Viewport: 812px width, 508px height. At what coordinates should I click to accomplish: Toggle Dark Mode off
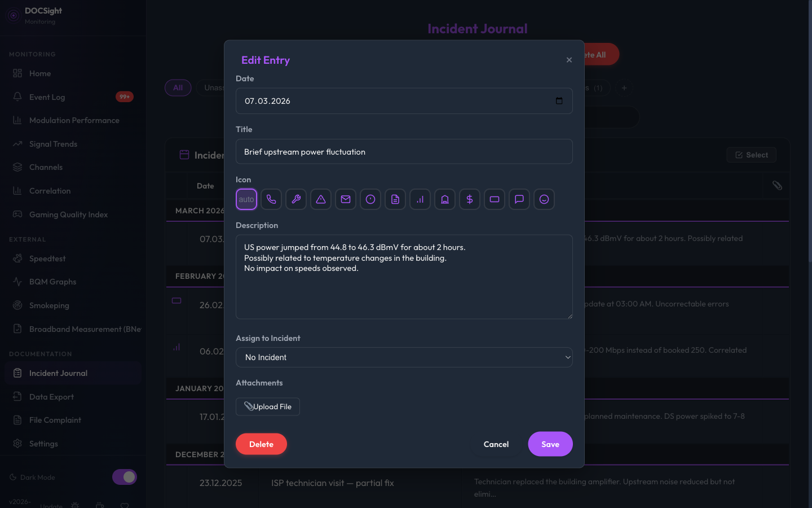(124, 477)
